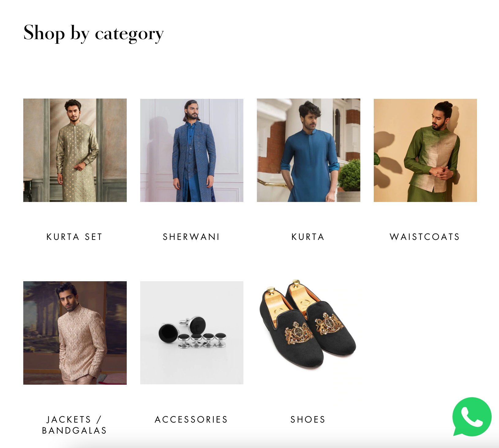Open the Jackets / Bandgalas image
Screen dimensions: 499x448
click(x=75, y=333)
